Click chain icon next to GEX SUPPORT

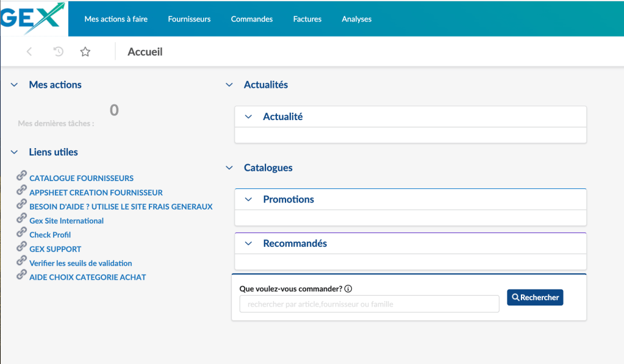click(x=22, y=246)
